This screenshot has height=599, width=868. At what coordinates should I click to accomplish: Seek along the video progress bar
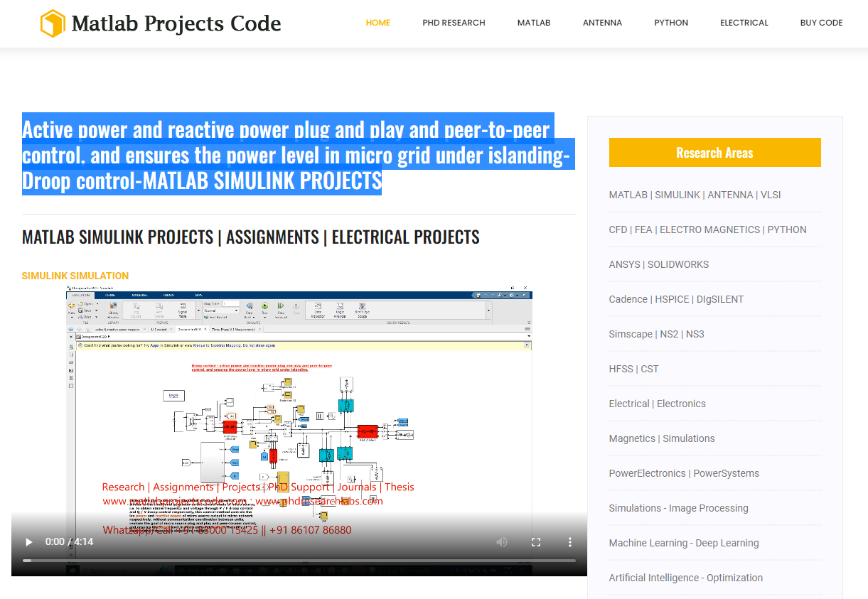pos(299,561)
